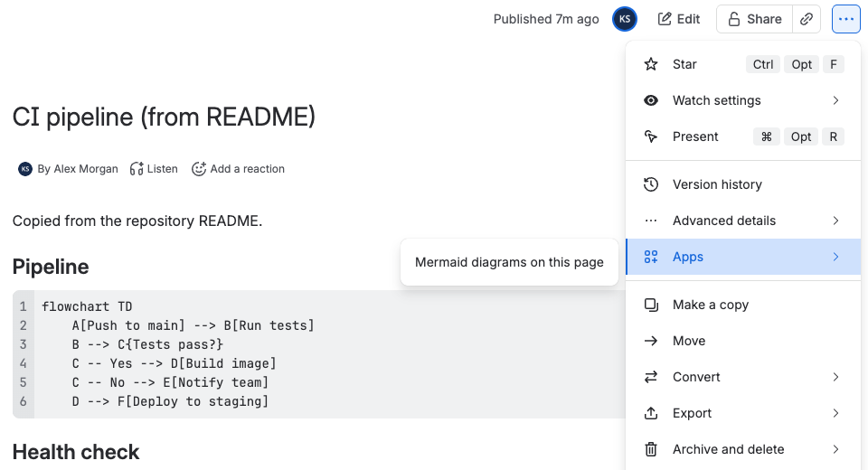The height and width of the screenshot is (470, 868).
Task: Choose Present from the menu
Action: (x=743, y=136)
